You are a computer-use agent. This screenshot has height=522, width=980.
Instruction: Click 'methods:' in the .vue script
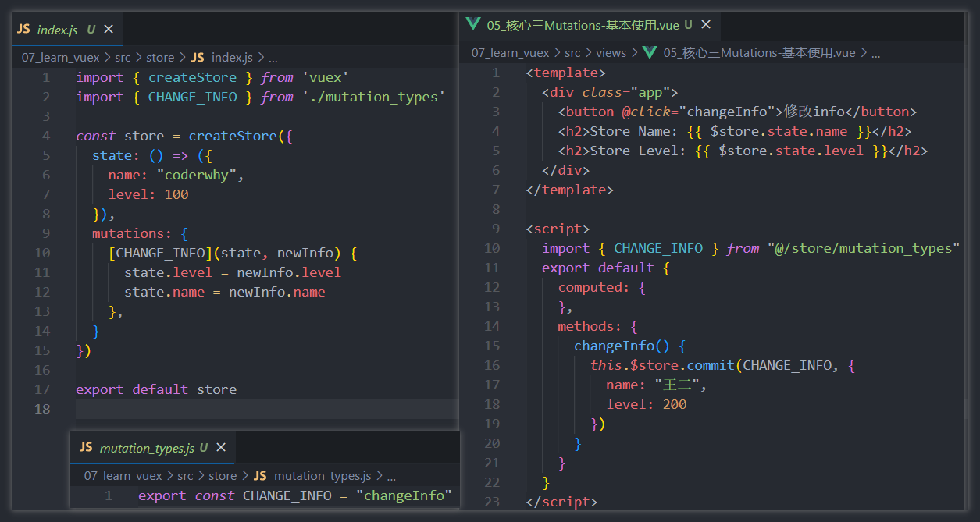tap(590, 326)
